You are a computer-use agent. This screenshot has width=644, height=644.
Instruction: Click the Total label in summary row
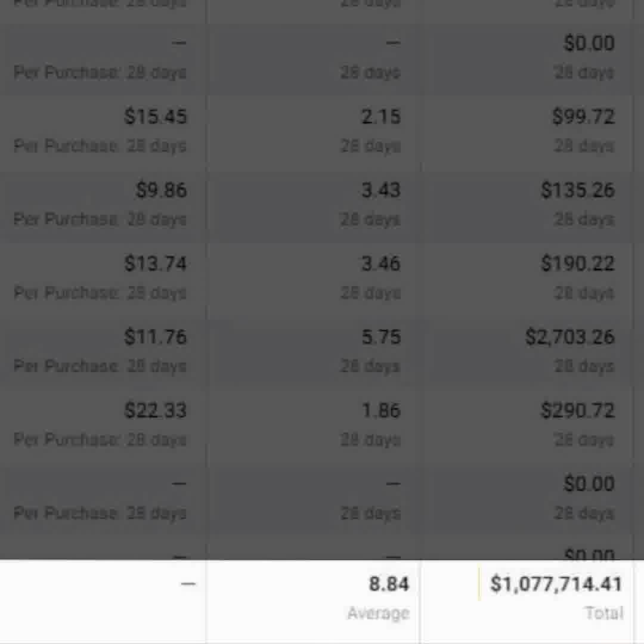click(603, 613)
